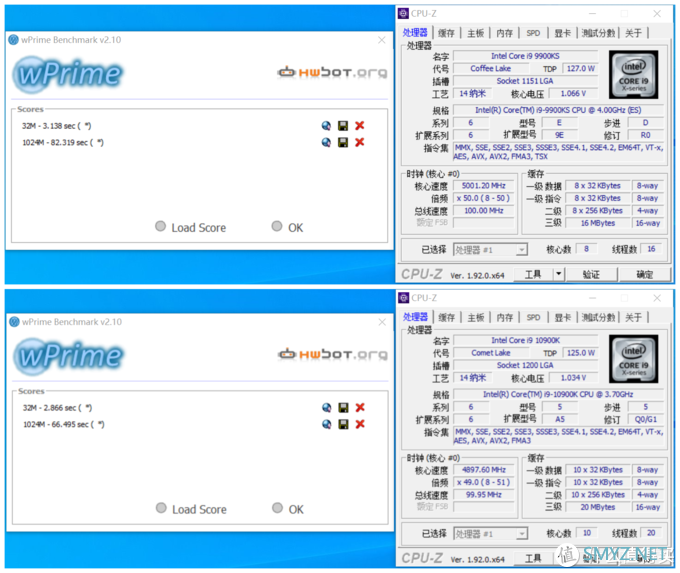Submit the 32M - 3.138 sec score online
Viewport: 680px width, 573px height.
point(326,126)
